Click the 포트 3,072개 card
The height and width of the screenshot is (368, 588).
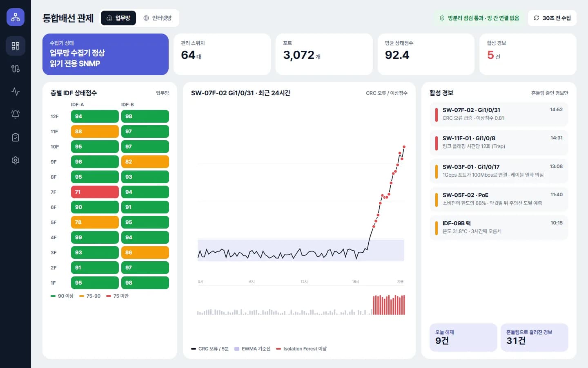click(324, 54)
